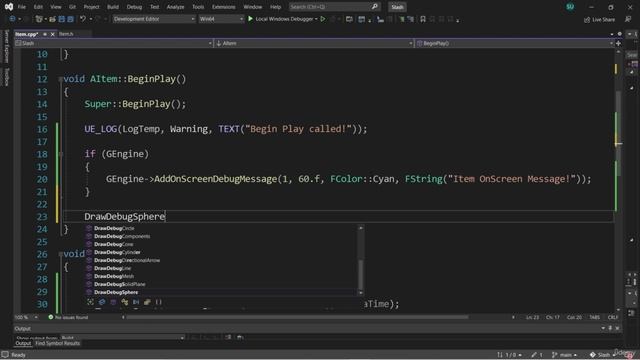Open the 100 % zoom level dropdown
Viewport: 640px width, 360px height.
(26, 317)
